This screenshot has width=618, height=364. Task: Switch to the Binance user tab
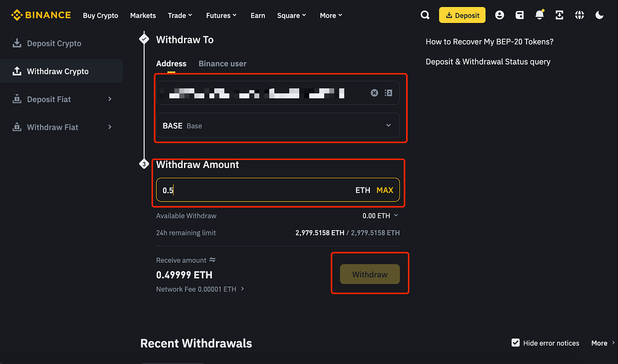[x=222, y=64]
